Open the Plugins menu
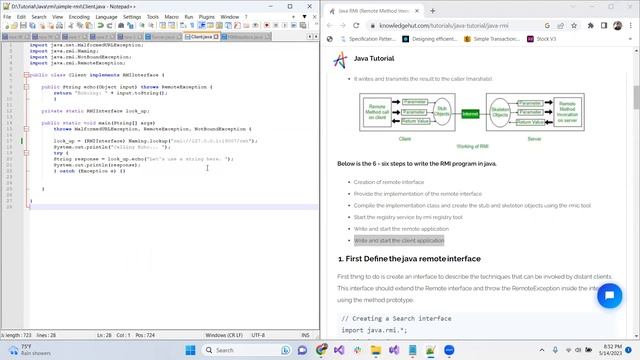 tap(207, 17)
